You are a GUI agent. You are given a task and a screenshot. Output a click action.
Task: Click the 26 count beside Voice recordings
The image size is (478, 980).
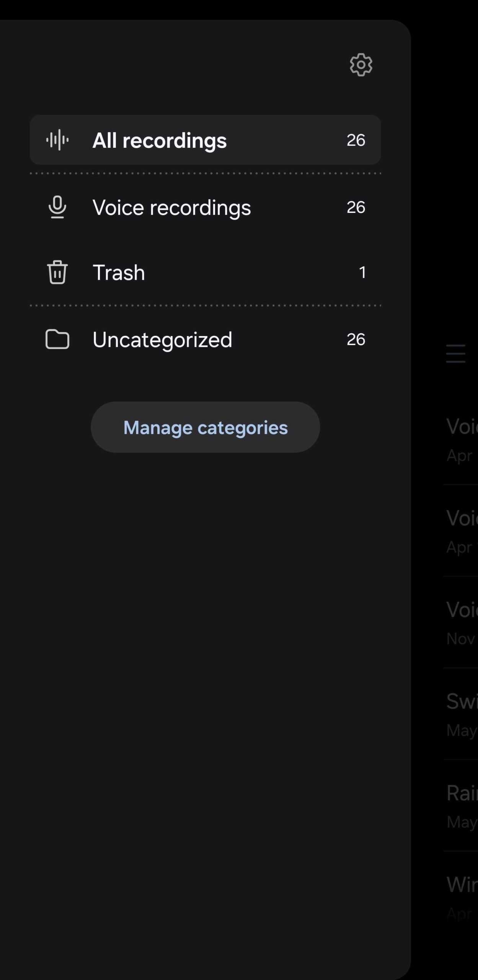pyautogui.click(x=356, y=207)
